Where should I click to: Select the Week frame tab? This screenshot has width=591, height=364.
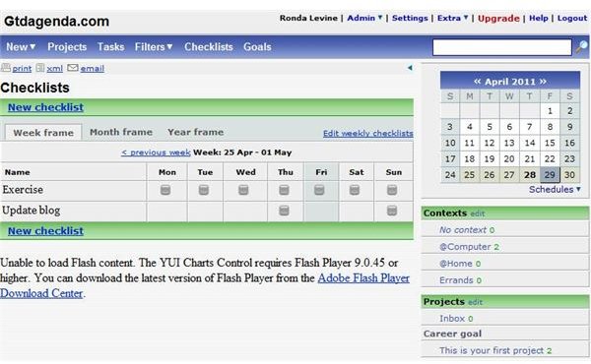(43, 133)
